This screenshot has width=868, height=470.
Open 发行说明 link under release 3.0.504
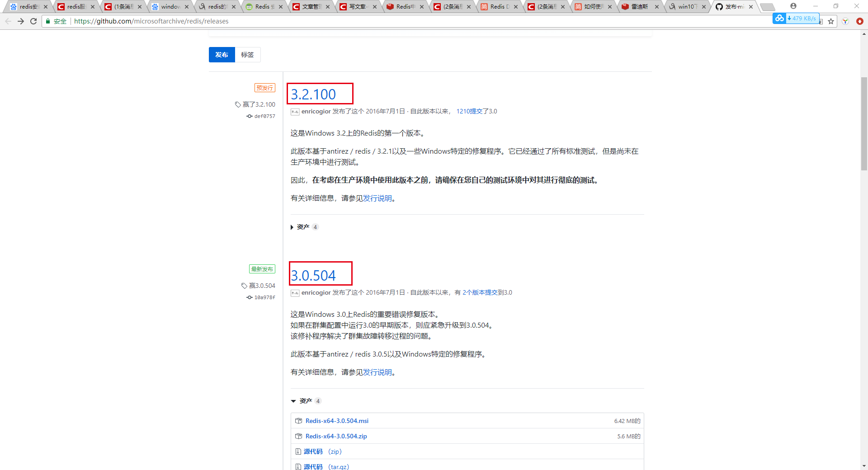[377, 372]
